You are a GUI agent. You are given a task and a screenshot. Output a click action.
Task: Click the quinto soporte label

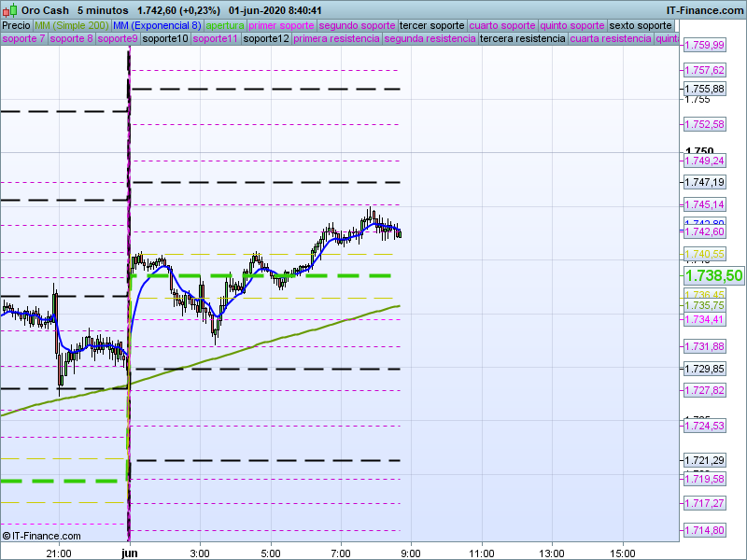[x=572, y=26]
